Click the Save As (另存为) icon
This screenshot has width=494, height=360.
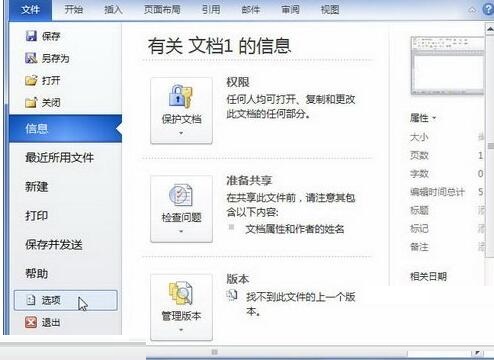coord(31,58)
